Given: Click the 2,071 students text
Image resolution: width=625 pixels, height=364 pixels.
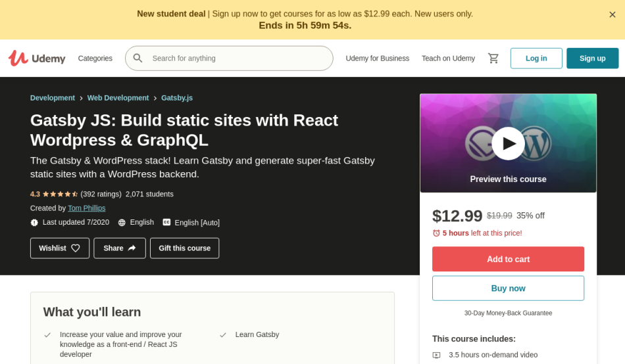Looking at the screenshot, I should (149, 194).
